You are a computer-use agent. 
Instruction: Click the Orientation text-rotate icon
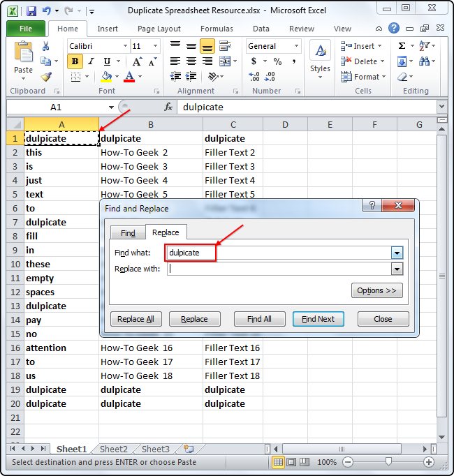pos(213,77)
